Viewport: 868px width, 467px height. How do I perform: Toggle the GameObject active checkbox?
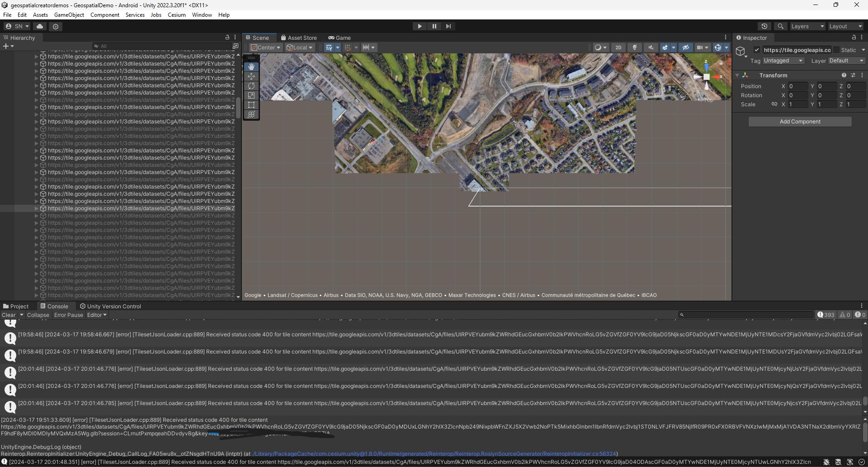[757, 50]
